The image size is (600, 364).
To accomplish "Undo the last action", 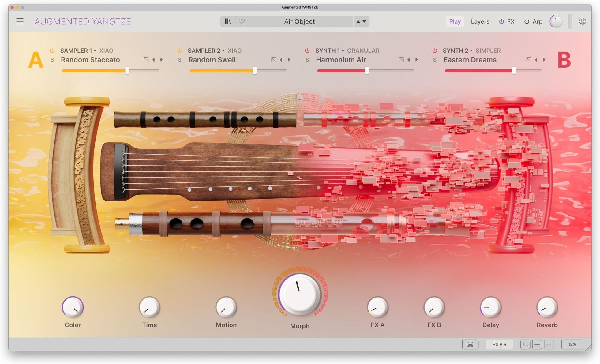I will tap(525, 344).
